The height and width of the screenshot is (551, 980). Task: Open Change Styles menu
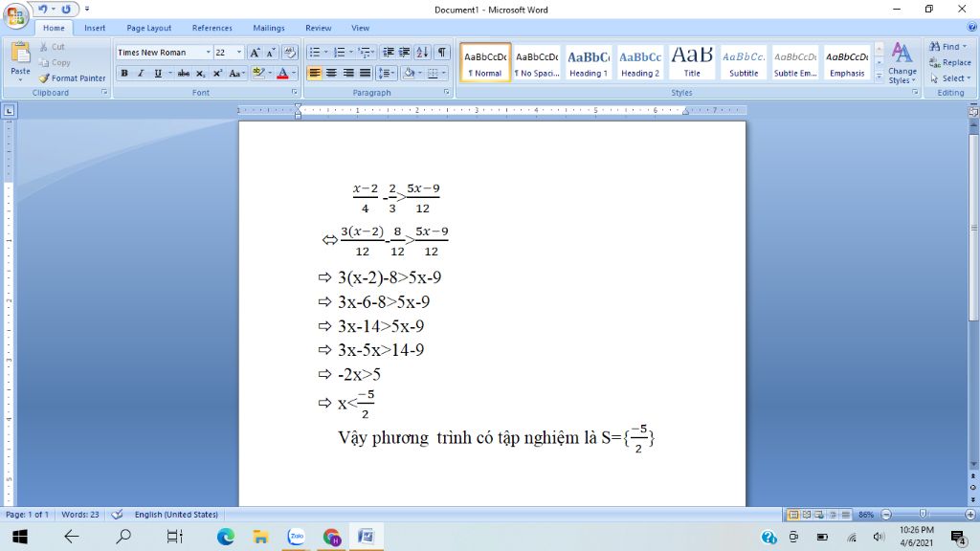click(x=902, y=62)
